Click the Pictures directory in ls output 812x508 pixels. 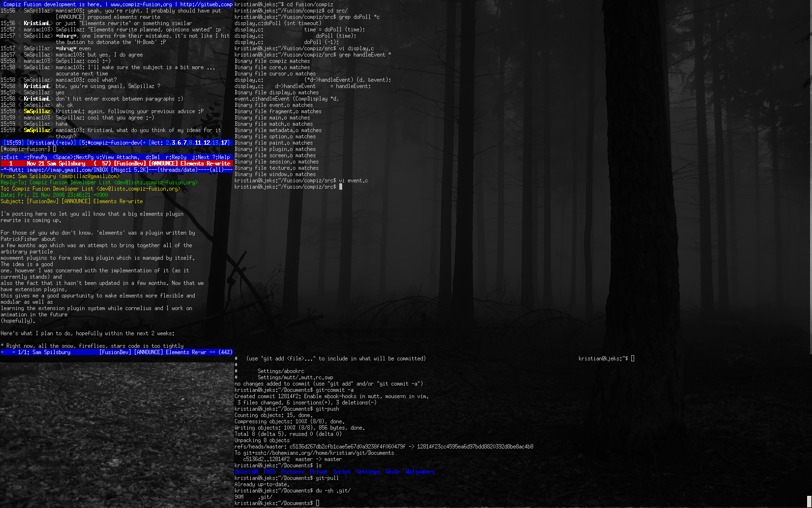[292, 472]
